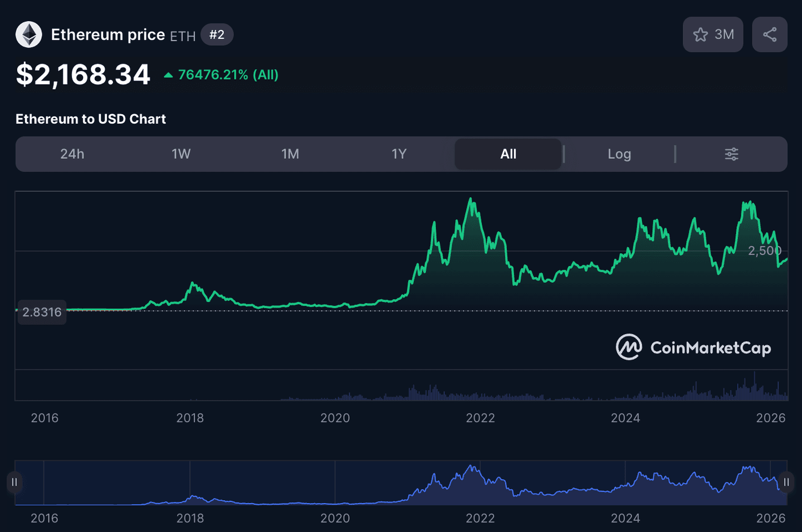
Task: Click the $2,168.34 current price
Action: tap(83, 75)
